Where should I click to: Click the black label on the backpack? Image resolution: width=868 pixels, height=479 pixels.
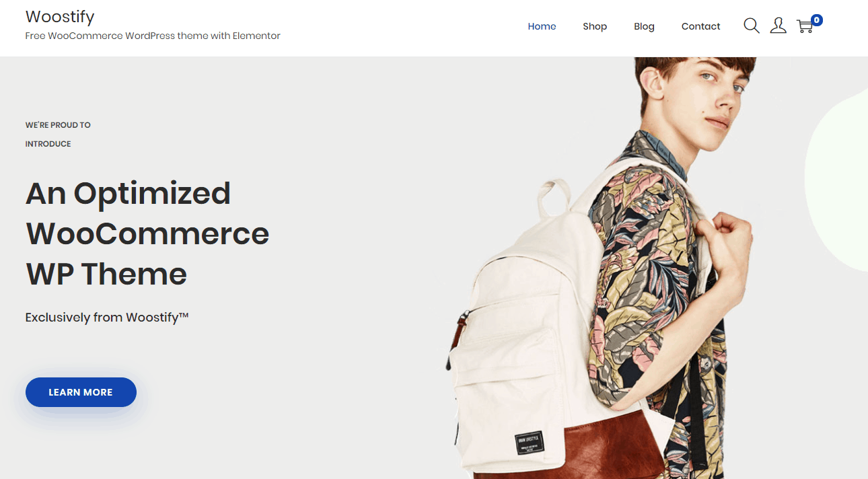[x=530, y=441]
